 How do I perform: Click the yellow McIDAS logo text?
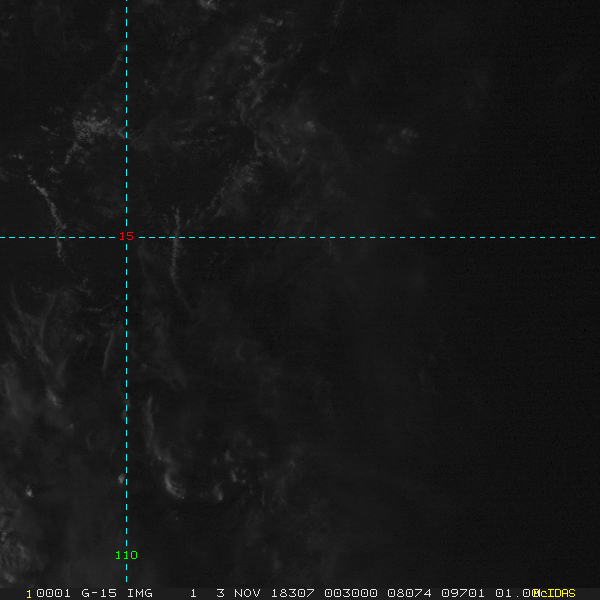coord(554,593)
